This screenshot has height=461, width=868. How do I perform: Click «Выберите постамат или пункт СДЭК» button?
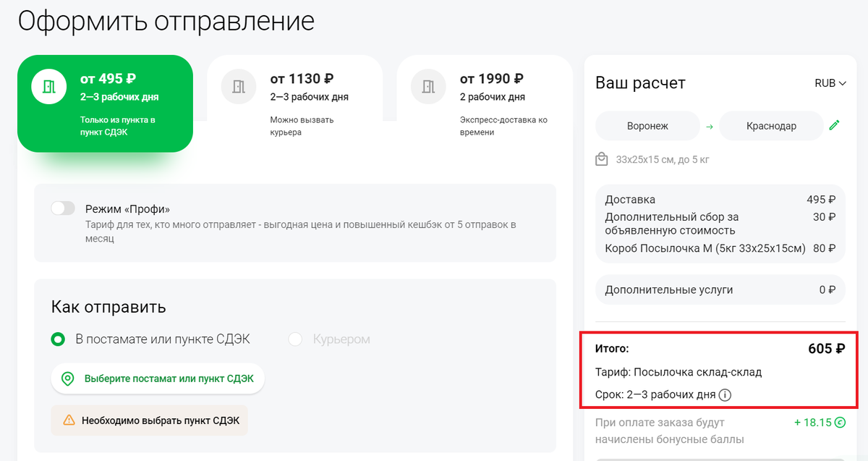coord(157,378)
